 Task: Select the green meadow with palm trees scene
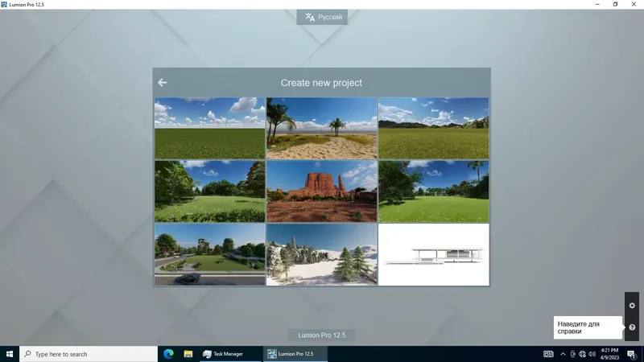coord(434,191)
